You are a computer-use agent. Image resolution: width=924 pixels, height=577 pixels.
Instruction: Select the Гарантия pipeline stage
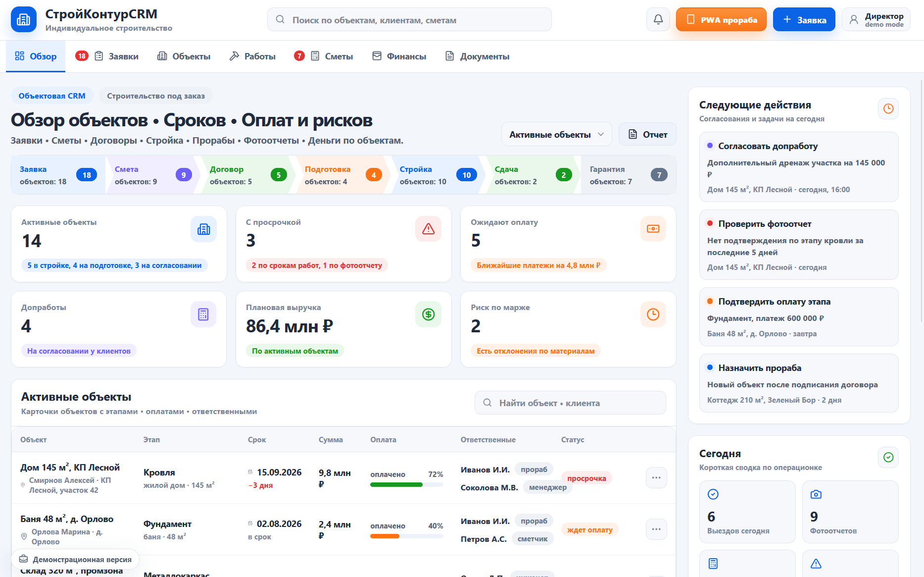click(629, 174)
